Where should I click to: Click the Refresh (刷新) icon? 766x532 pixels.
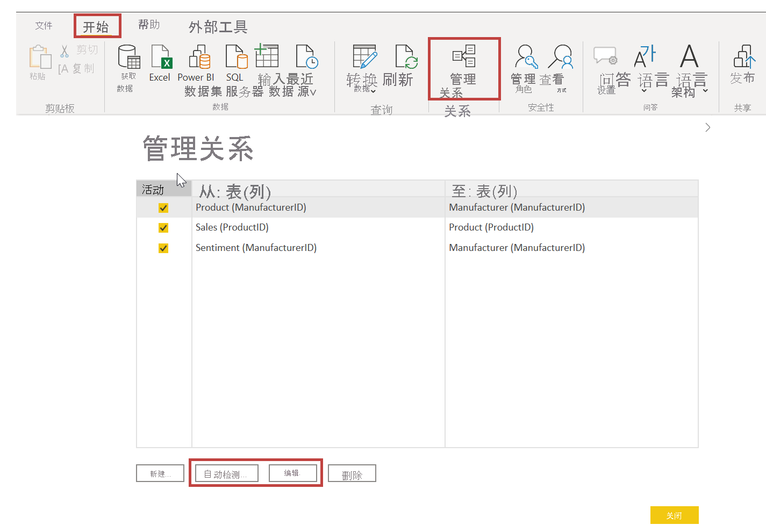pyautogui.click(x=406, y=56)
